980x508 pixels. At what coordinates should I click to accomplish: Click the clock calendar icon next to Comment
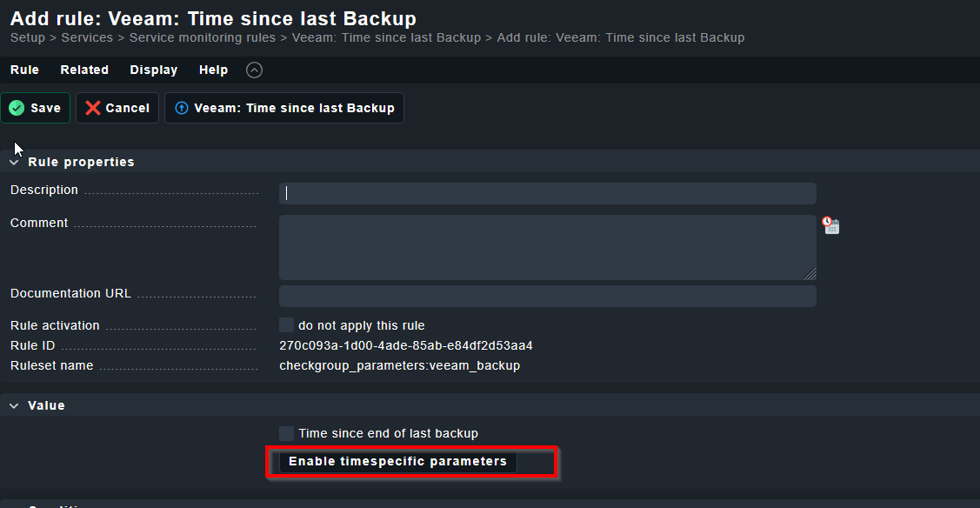tap(831, 225)
